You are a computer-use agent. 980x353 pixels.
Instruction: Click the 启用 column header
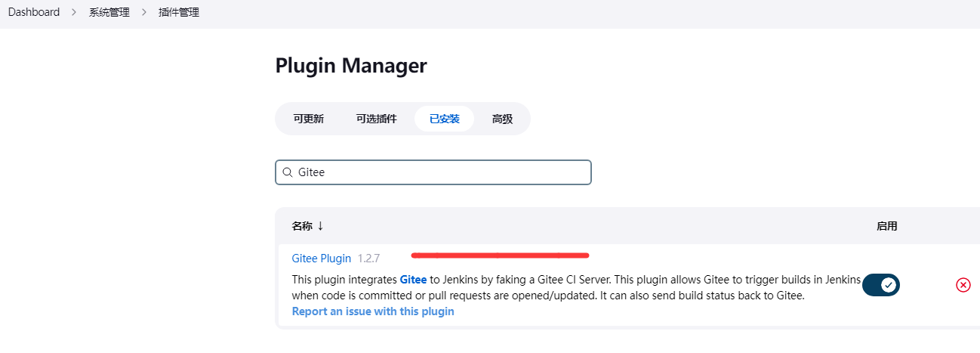(x=886, y=226)
